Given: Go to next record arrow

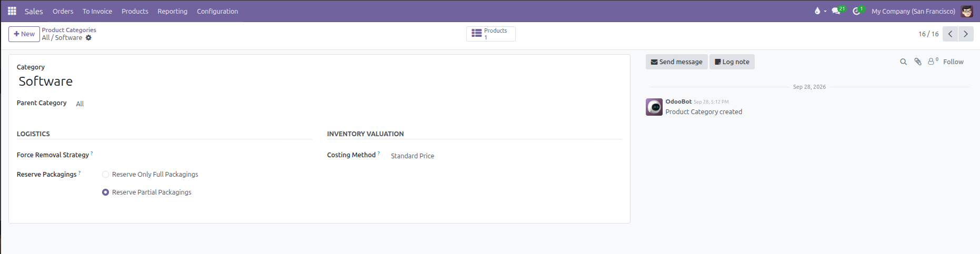Looking at the screenshot, I should (x=966, y=34).
